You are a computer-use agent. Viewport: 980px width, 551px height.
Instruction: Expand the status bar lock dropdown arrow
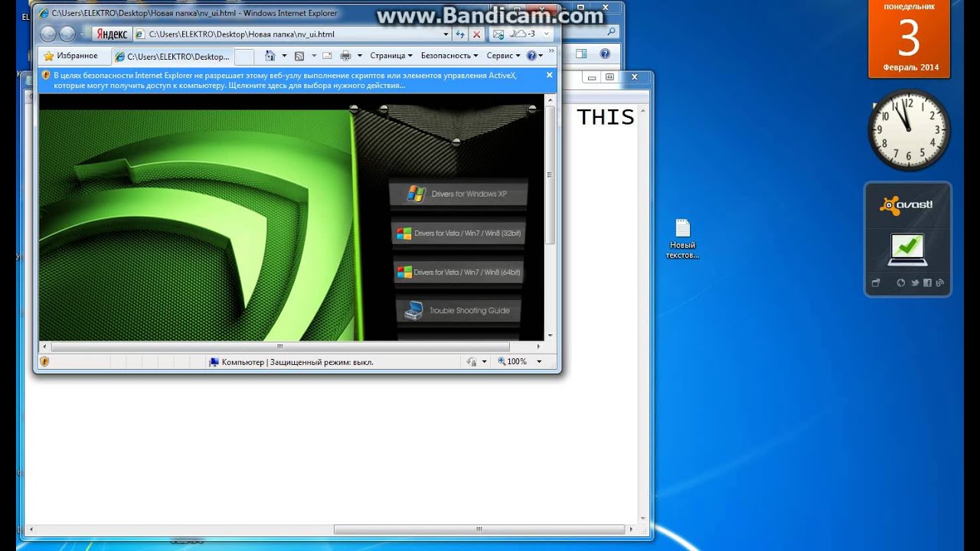pyautogui.click(x=485, y=362)
